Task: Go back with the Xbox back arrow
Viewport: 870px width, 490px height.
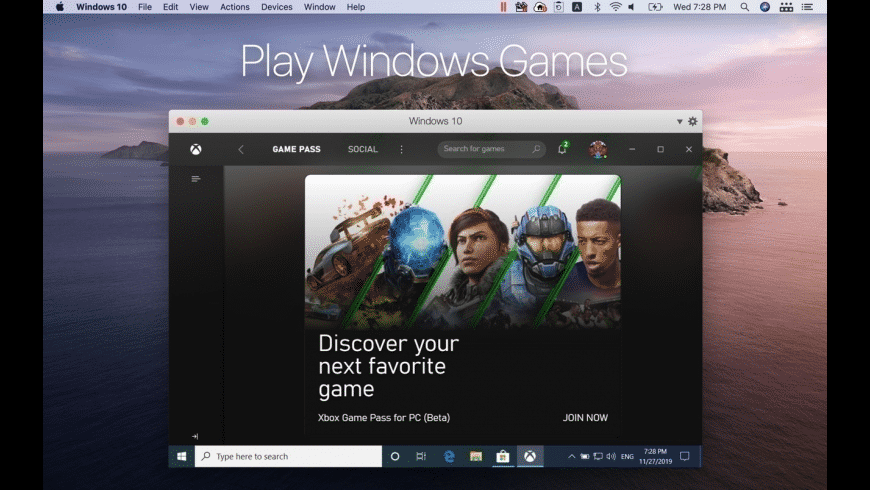Action: tap(241, 149)
